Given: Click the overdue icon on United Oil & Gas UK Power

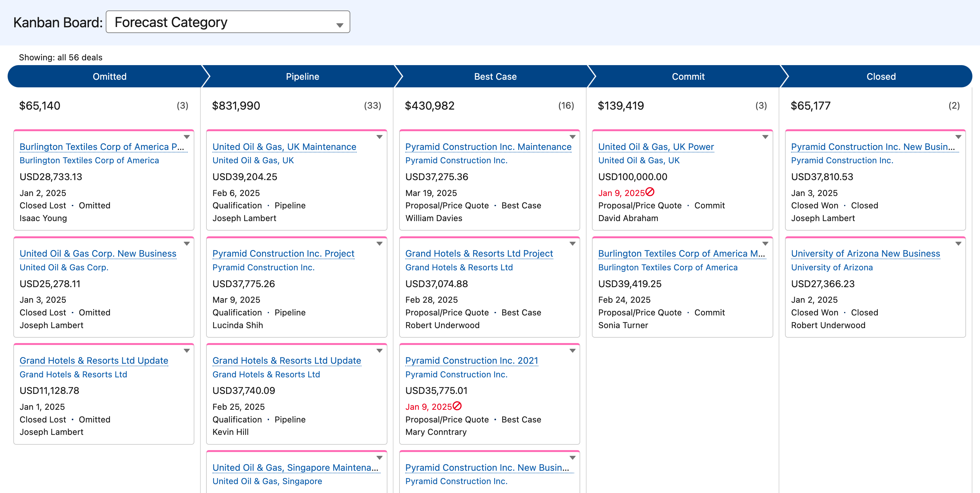Looking at the screenshot, I should pos(649,192).
